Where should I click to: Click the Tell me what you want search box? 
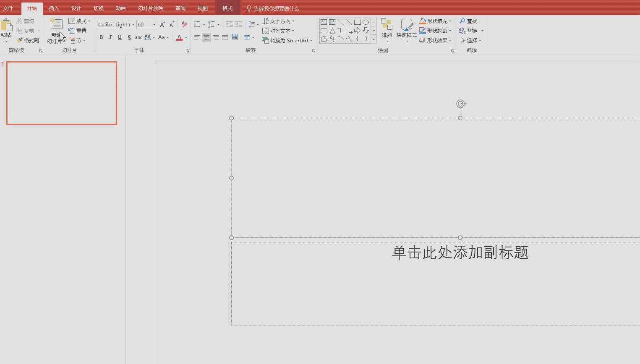[x=273, y=8]
